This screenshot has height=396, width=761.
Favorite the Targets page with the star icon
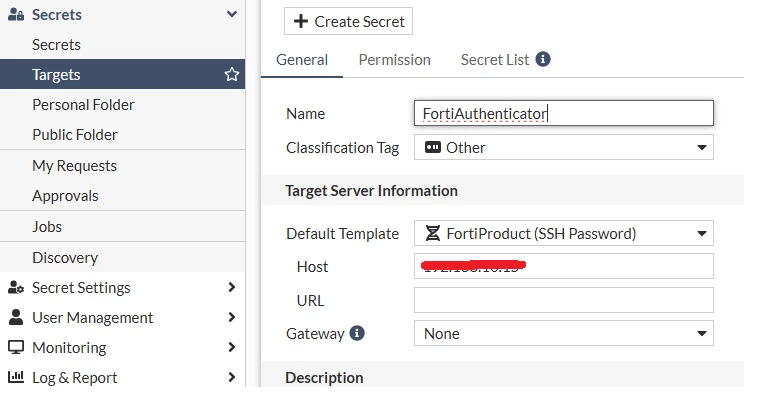[x=232, y=74]
